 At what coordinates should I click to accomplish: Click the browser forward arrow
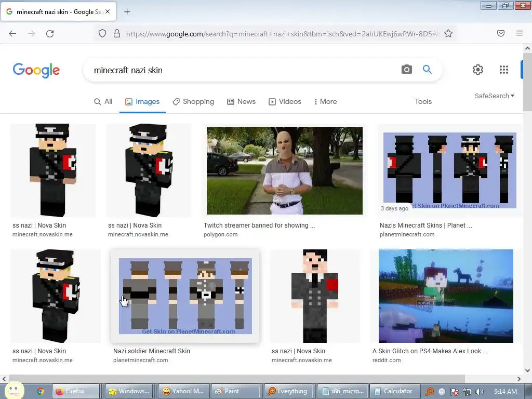pyautogui.click(x=31, y=33)
